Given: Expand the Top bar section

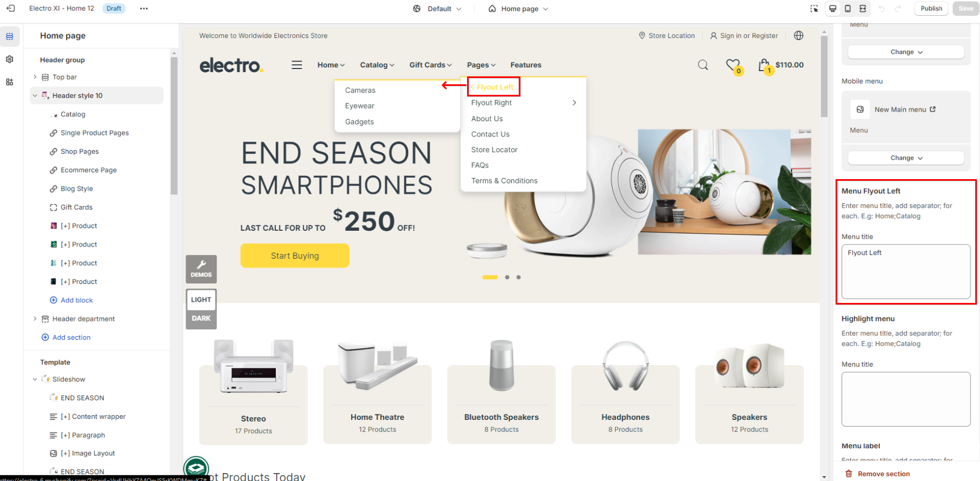Looking at the screenshot, I should (x=35, y=77).
